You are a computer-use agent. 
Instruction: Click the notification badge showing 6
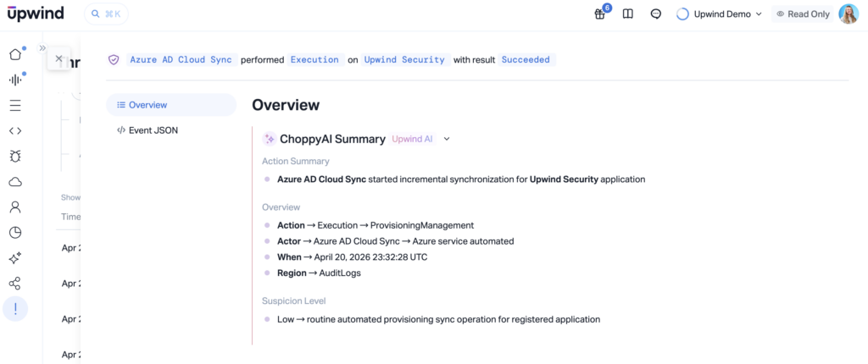pos(607,8)
